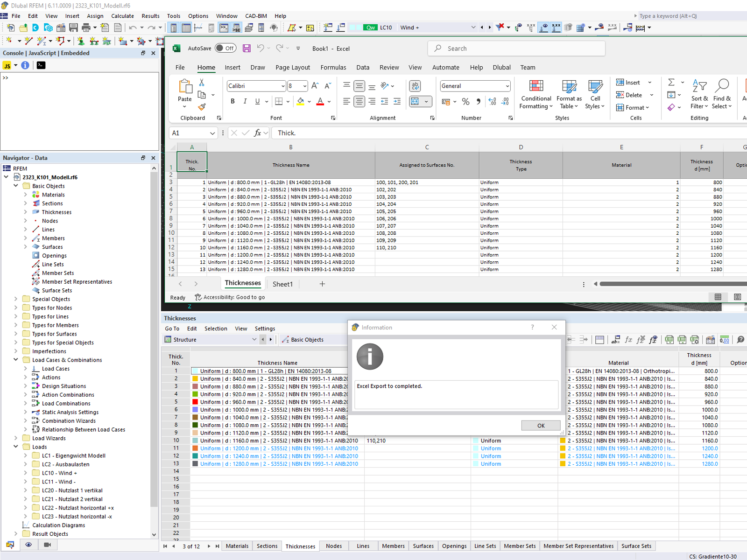Image resolution: width=747 pixels, height=560 pixels.
Task: Click the Format Painter icon in Excel
Action: click(x=202, y=107)
